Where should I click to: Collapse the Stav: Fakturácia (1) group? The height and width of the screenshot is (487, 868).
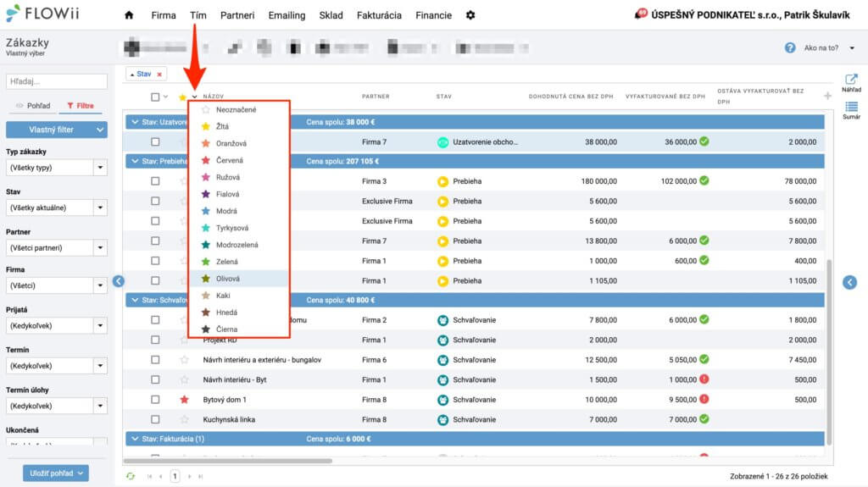pyautogui.click(x=135, y=439)
